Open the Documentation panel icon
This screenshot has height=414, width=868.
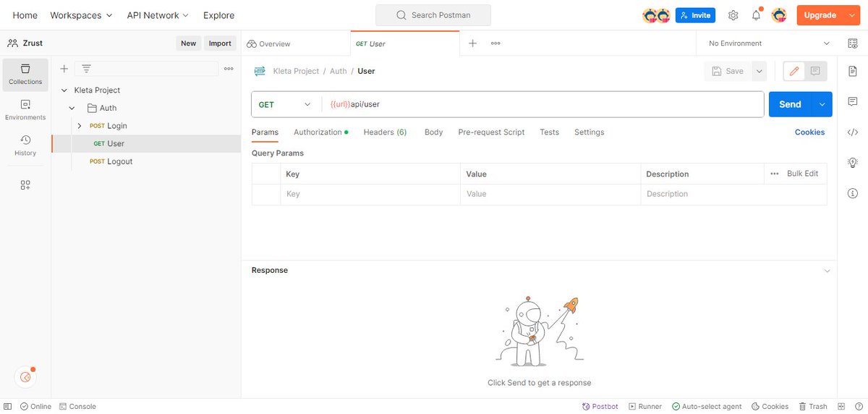(853, 71)
